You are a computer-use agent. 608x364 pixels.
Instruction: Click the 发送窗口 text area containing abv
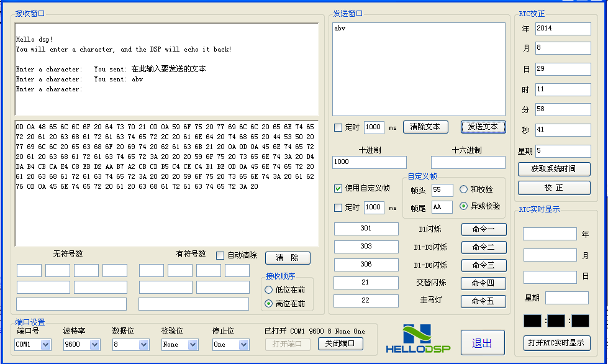pos(419,69)
